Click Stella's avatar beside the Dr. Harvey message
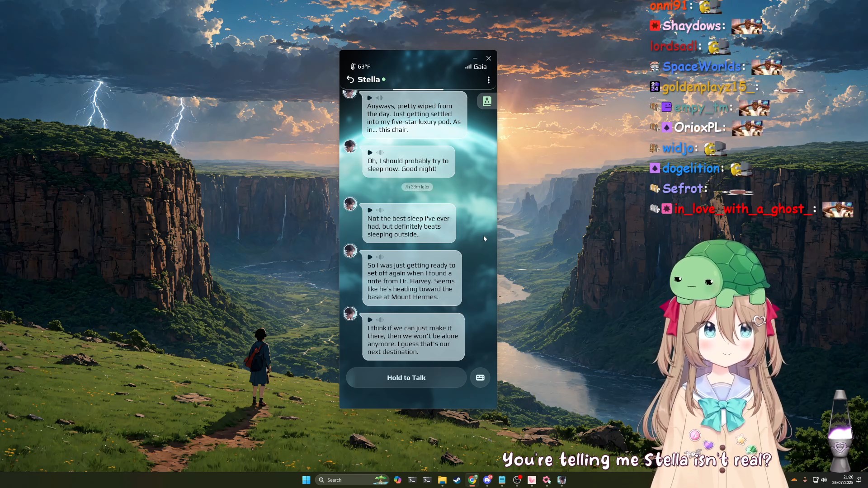 tap(350, 251)
